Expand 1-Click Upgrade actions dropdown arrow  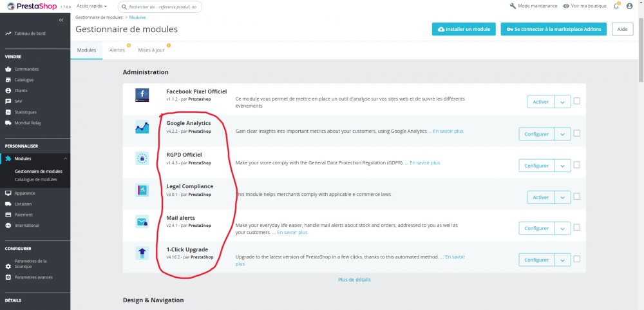coord(563,260)
